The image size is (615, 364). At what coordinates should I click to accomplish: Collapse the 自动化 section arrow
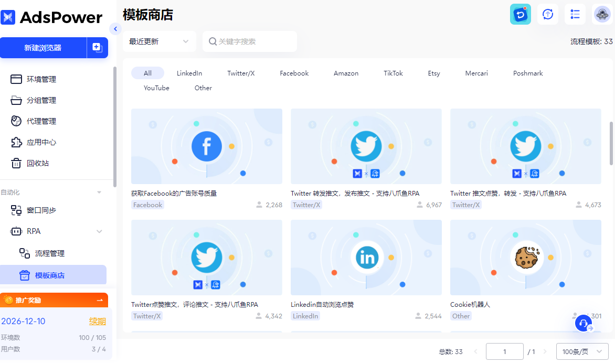(99, 192)
